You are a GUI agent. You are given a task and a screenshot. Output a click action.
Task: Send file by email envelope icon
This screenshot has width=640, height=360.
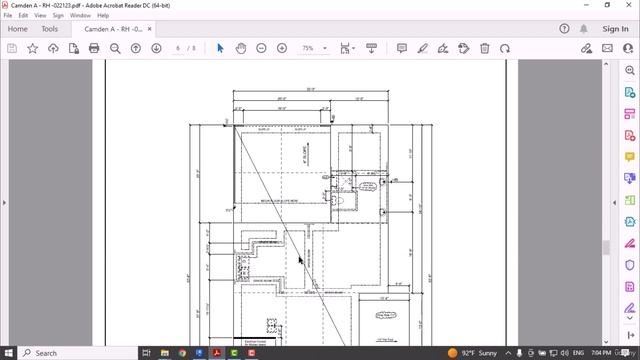[x=607, y=48]
